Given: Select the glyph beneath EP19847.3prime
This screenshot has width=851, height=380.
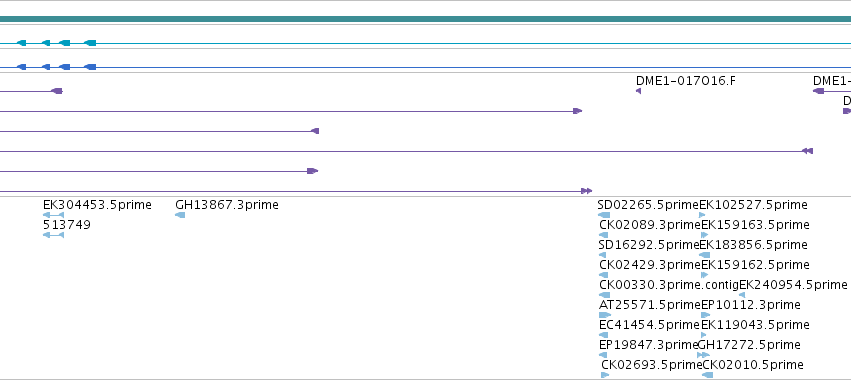Looking at the screenshot, I should [602, 356].
